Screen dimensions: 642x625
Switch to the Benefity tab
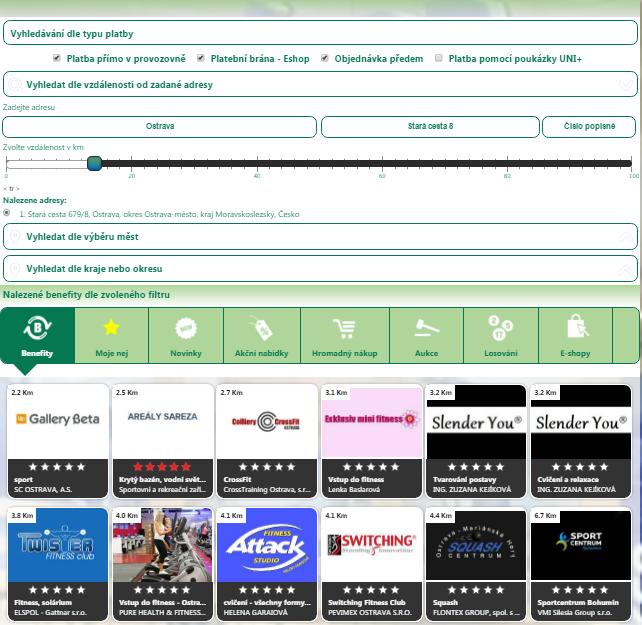[x=37, y=336]
